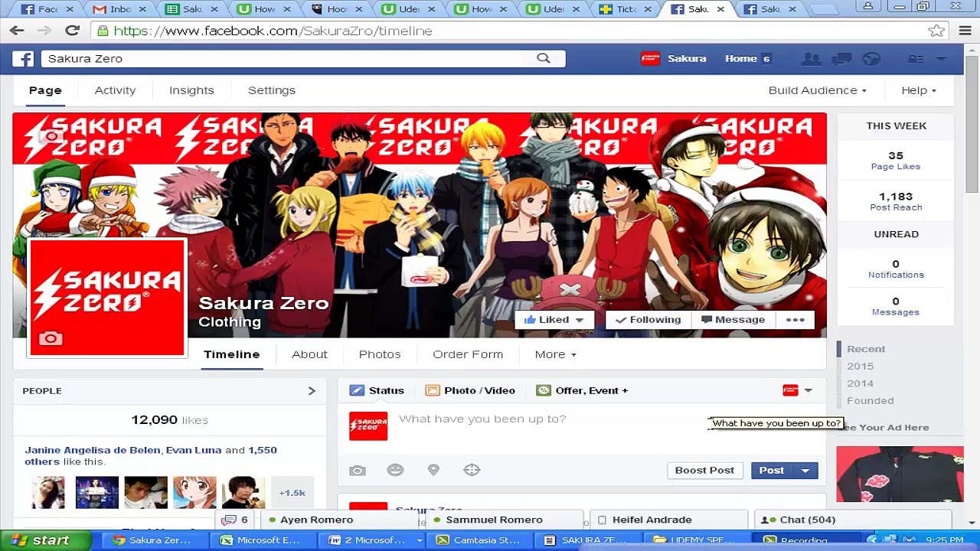Click the targeting crosshair icon in composer
The height and width of the screenshot is (551, 980).
pos(472,470)
